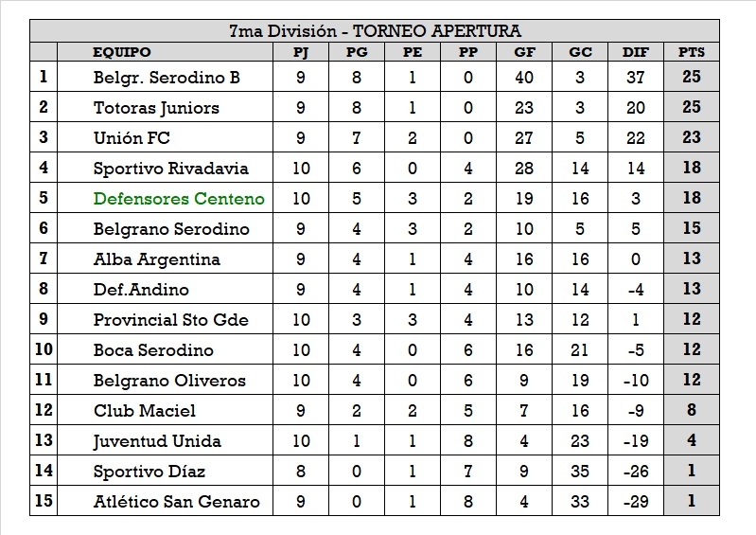756x535 pixels.
Task: Click on Totoras Juniors team name
Action: [x=156, y=108]
